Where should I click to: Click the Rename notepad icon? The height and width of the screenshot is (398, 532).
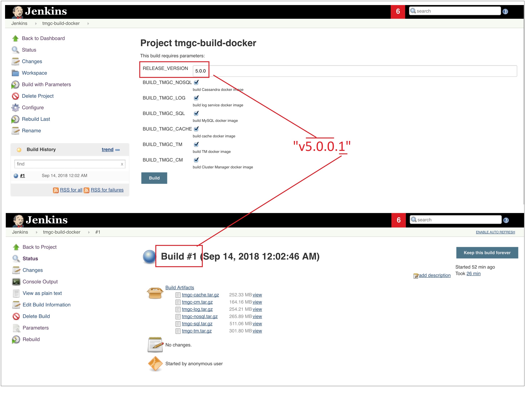pyautogui.click(x=15, y=131)
